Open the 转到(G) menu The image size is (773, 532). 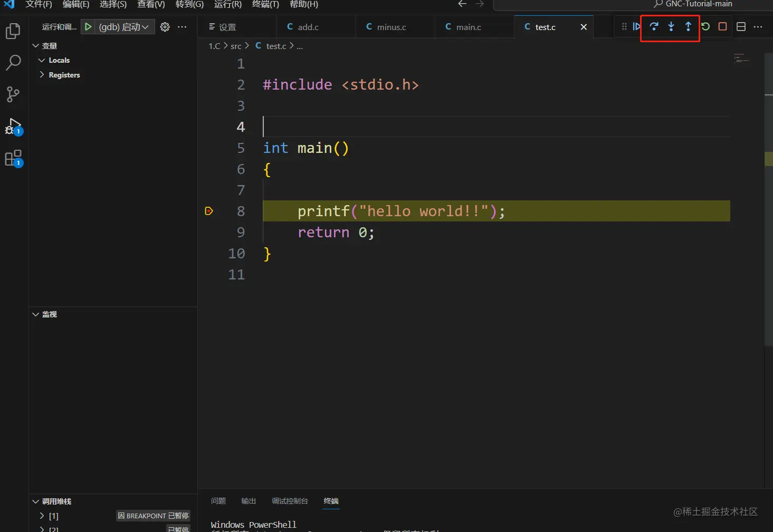pos(189,4)
